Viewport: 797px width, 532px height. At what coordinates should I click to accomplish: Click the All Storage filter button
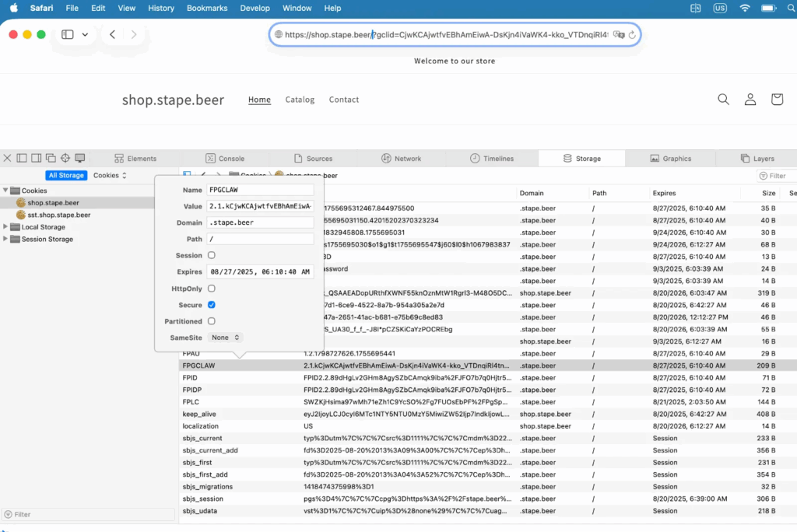click(66, 176)
